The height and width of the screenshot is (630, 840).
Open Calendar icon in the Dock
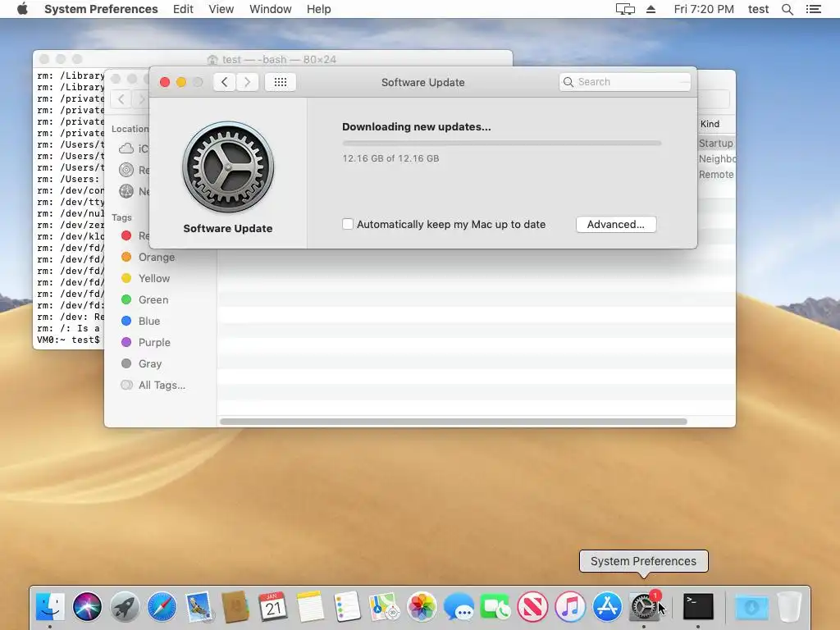(273, 606)
